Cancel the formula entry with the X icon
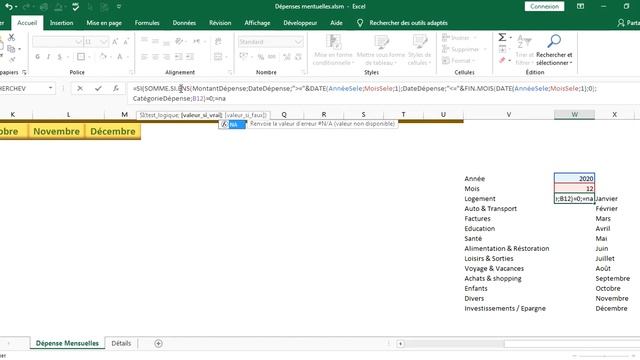The height and width of the screenshot is (360, 640). (x=80, y=88)
